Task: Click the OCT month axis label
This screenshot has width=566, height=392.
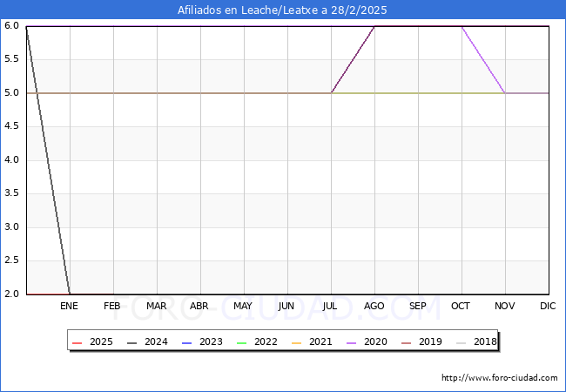Action: [461, 306]
